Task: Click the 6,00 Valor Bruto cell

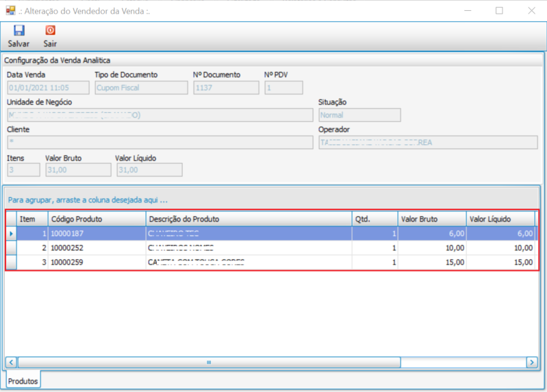Action: click(x=432, y=233)
